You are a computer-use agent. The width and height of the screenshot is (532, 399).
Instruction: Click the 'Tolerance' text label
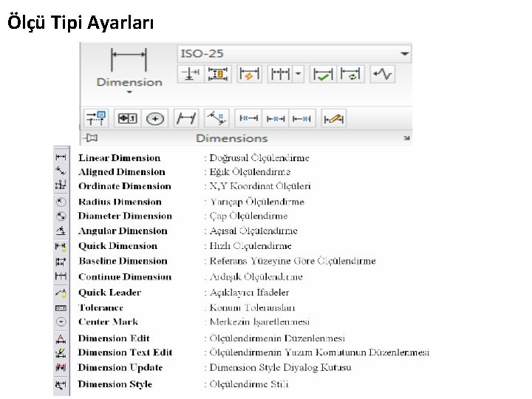[x=100, y=307]
